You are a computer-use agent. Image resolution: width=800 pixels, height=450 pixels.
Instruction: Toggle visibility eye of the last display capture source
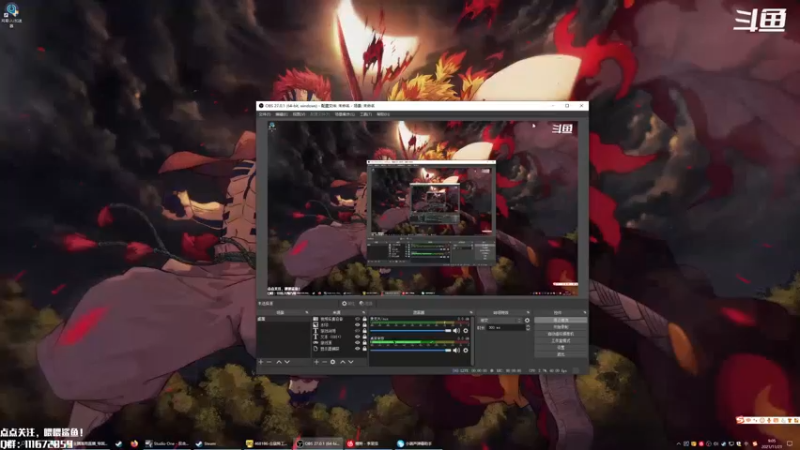(x=357, y=349)
